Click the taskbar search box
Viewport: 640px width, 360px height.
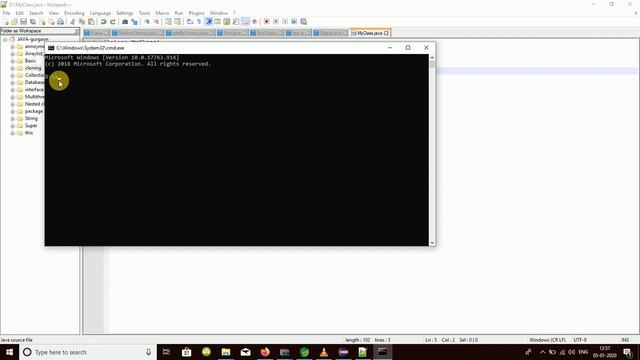88,352
